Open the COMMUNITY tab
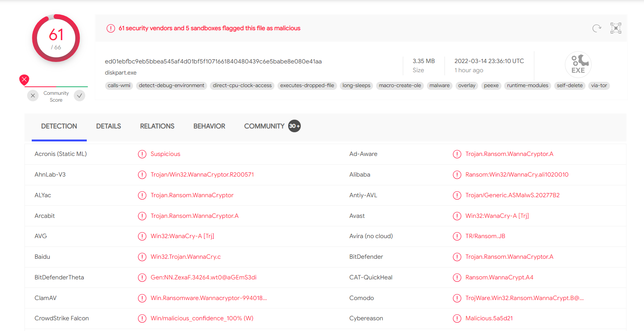The height and width of the screenshot is (331, 644). (x=264, y=126)
